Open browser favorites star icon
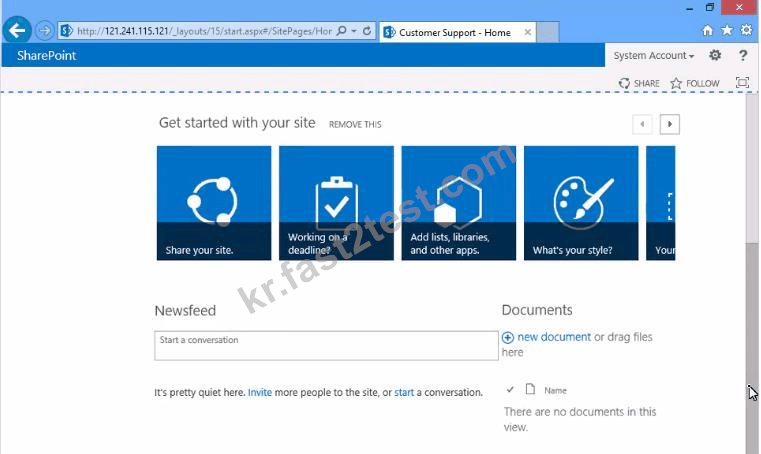Viewport: 761px width, 454px height. [727, 31]
